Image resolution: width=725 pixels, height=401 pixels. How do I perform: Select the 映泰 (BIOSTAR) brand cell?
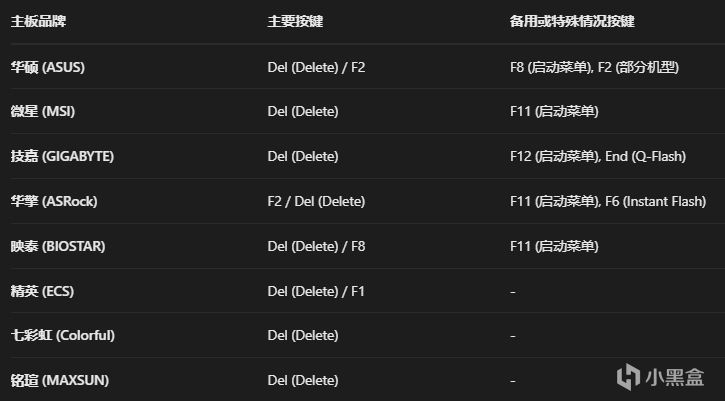tap(58, 246)
